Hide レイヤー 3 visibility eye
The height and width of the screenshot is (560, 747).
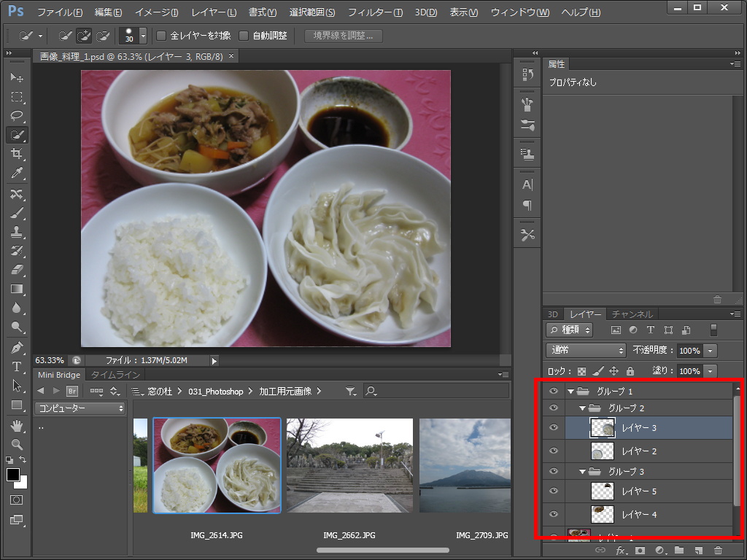pos(554,427)
